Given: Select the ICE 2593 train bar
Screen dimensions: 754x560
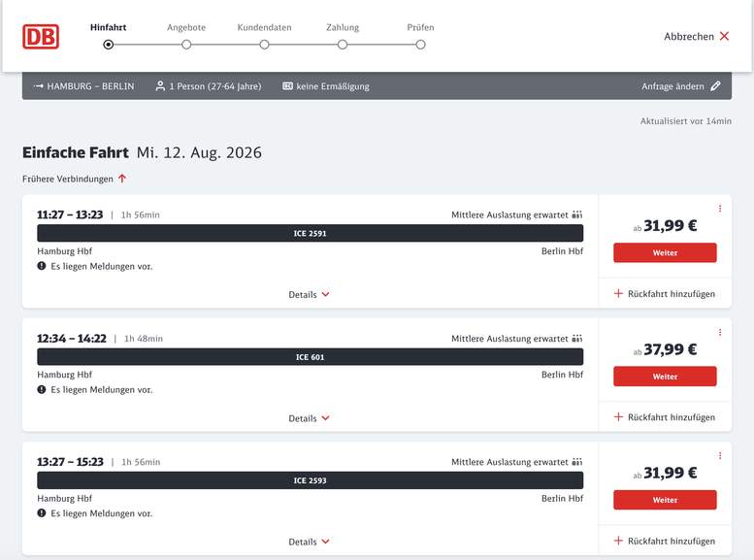Looking at the screenshot, I should click(x=311, y=480).
